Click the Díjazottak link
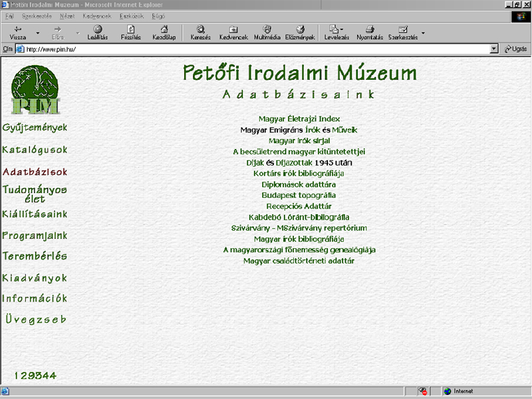Image resolution: width=532 pixels, height=399 pixels. (x=294, y=162)
